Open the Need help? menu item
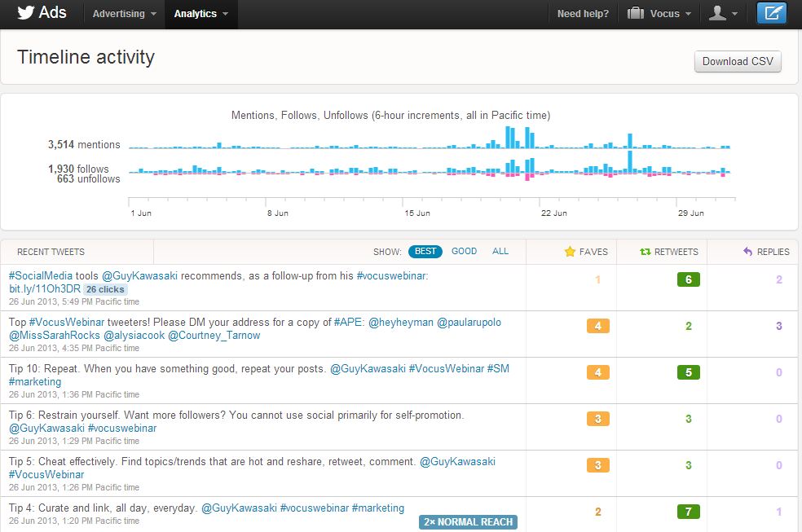This screenshot has height=532, width=802. click(x=583, y=14)
